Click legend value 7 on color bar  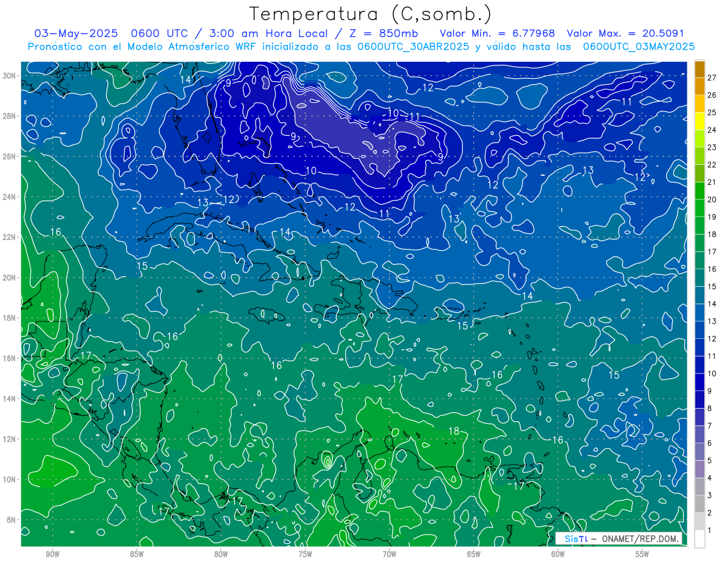point(709,426)
